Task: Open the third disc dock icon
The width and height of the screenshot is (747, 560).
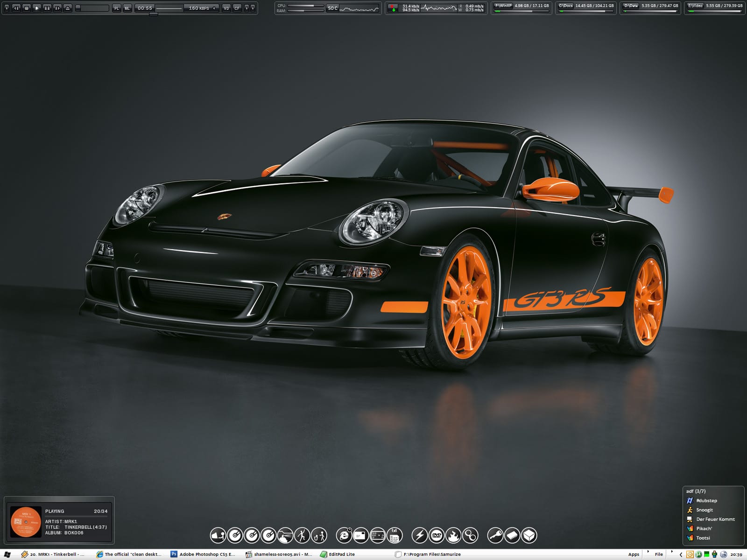Action: (268, 535)
